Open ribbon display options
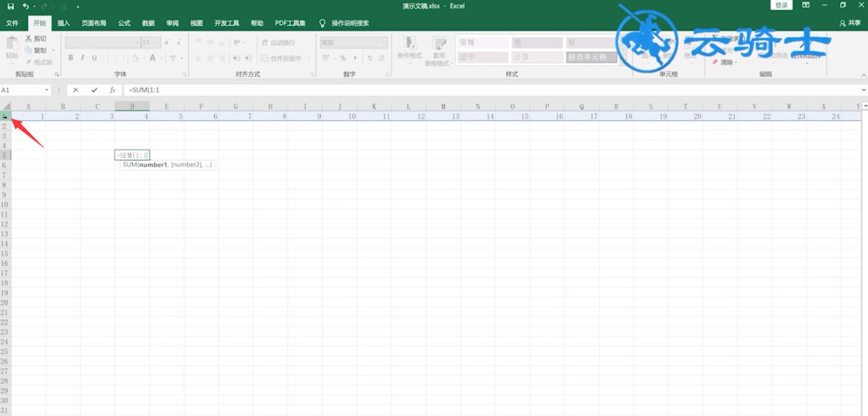Image resolution: width=868 pixels, height=416 pixels. tap(806, 5)
